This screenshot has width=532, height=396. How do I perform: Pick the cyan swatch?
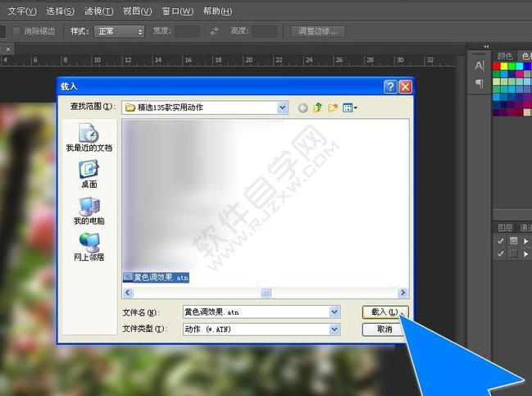(519, 66)
